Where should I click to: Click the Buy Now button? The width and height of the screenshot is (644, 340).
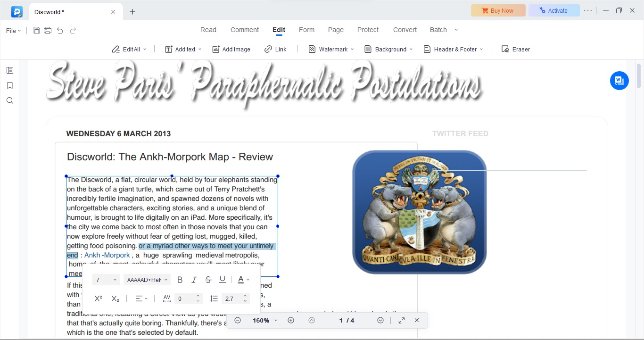[498, 10]
